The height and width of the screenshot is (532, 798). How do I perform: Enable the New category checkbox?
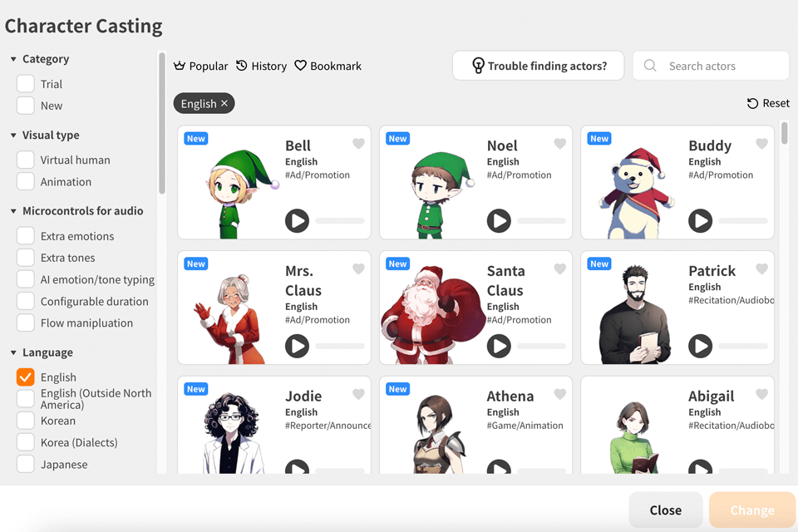[26, 106]
